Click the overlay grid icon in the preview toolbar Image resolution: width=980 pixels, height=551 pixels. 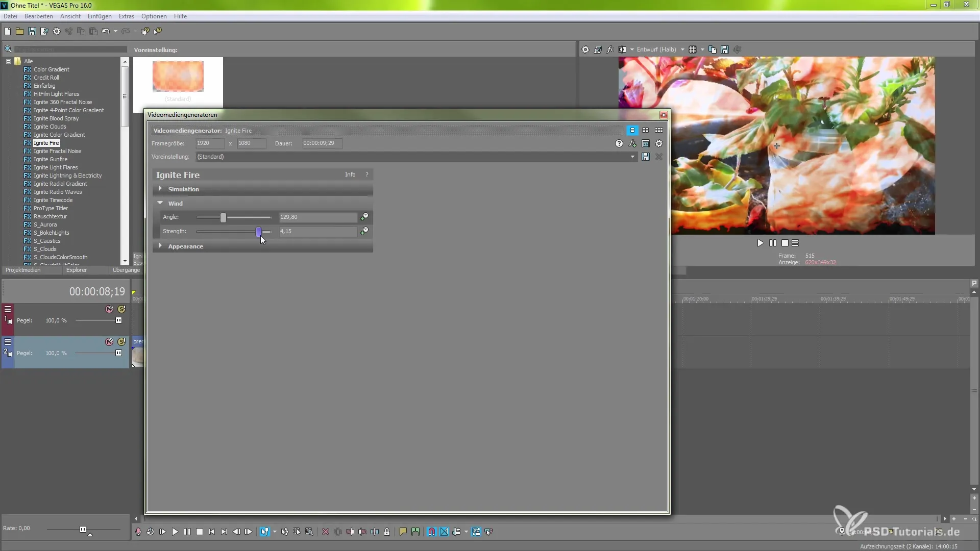[x=693, y=49]
